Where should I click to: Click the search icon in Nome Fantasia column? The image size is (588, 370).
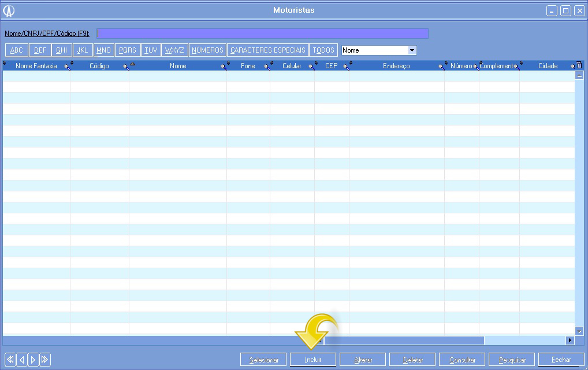pos(67,67)
